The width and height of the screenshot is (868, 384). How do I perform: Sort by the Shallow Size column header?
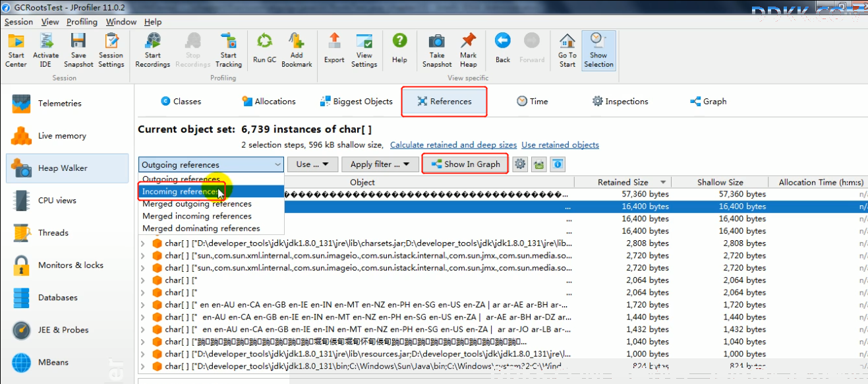(x=720, y=182)
